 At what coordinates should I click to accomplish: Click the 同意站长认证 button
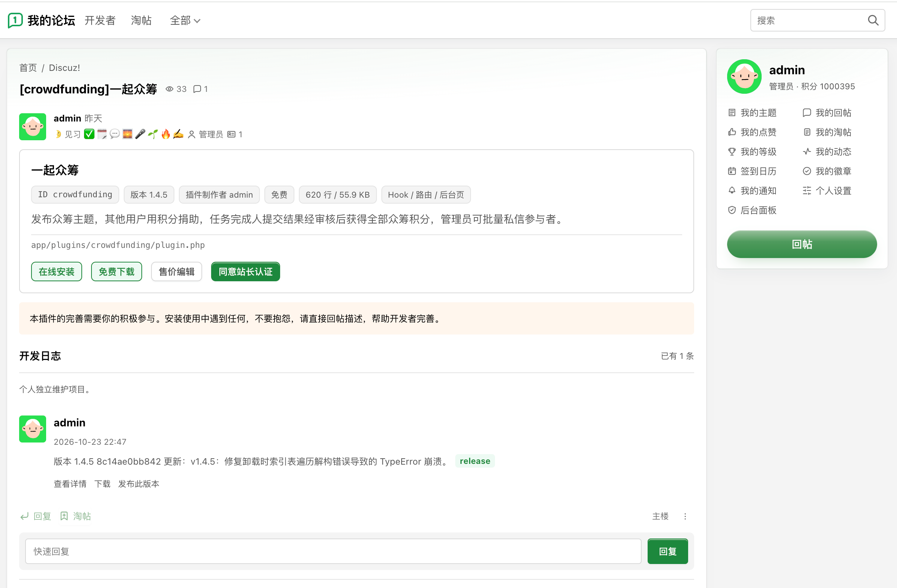pyautogui.click(x=245, y=271)
